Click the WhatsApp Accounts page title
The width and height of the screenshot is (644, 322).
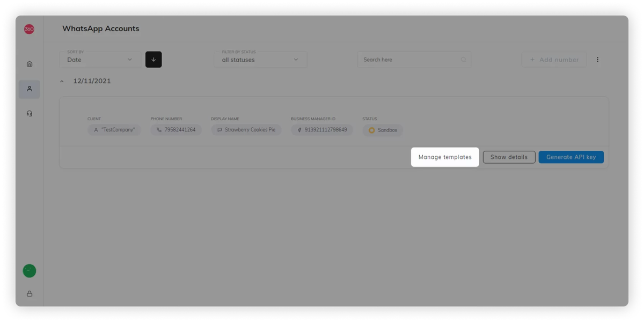click(101, 28)
